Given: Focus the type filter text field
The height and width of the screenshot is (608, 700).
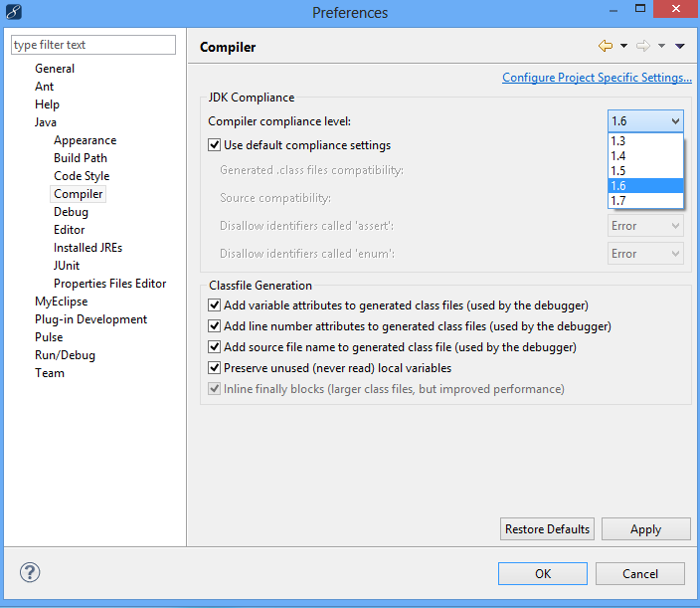Looking at the screenshot, I should pos(93,45).
